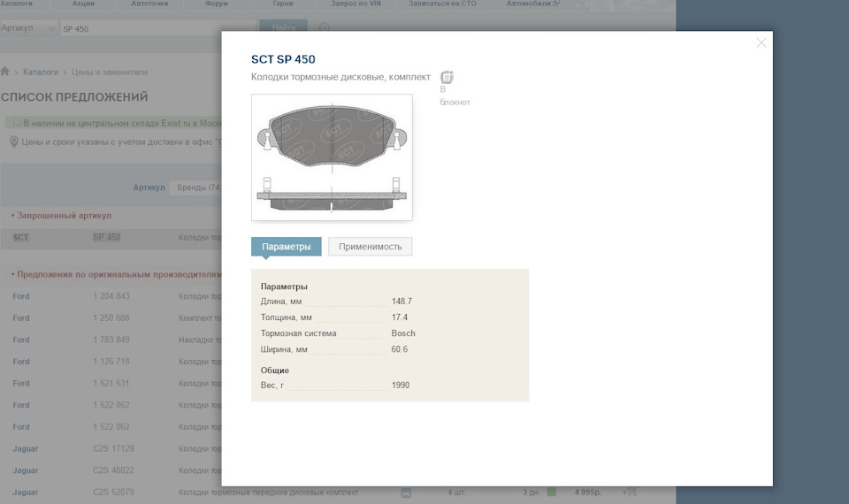The image size is (849, 504).
Task: Click the location pin icon for delivery office
Action: point(14,141)
